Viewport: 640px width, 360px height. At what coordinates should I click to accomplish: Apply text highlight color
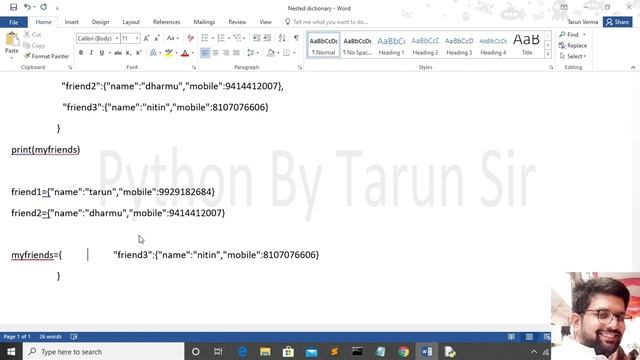[x=169, y=53]
